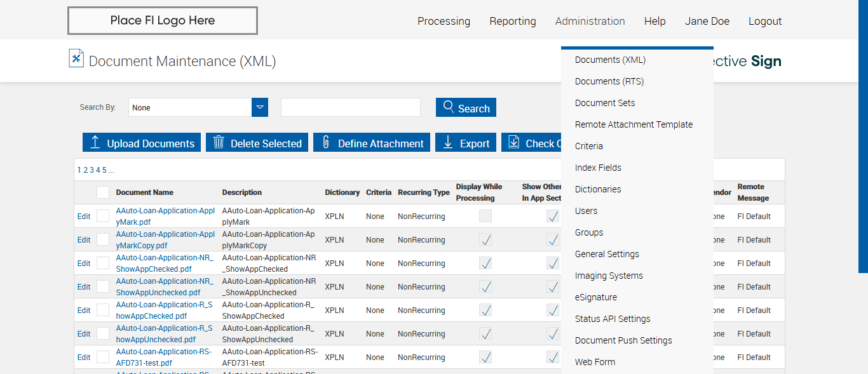Click the paperclip icon on Define Attachment
868x374 pixels.
[326, 142]
